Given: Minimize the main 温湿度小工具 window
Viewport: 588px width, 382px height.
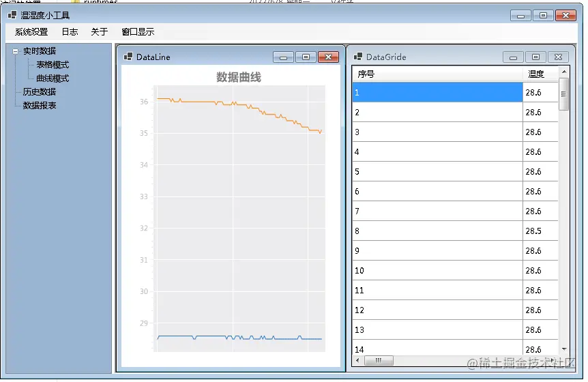Looking at the screenshot, I should click(x=520, y=16).
